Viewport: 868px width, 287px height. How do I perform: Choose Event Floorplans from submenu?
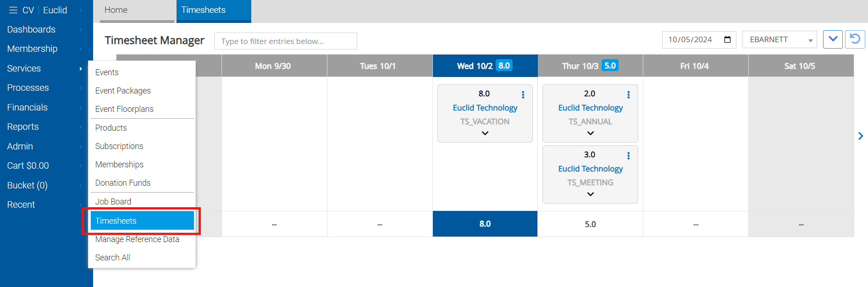[x=142, y=109]
